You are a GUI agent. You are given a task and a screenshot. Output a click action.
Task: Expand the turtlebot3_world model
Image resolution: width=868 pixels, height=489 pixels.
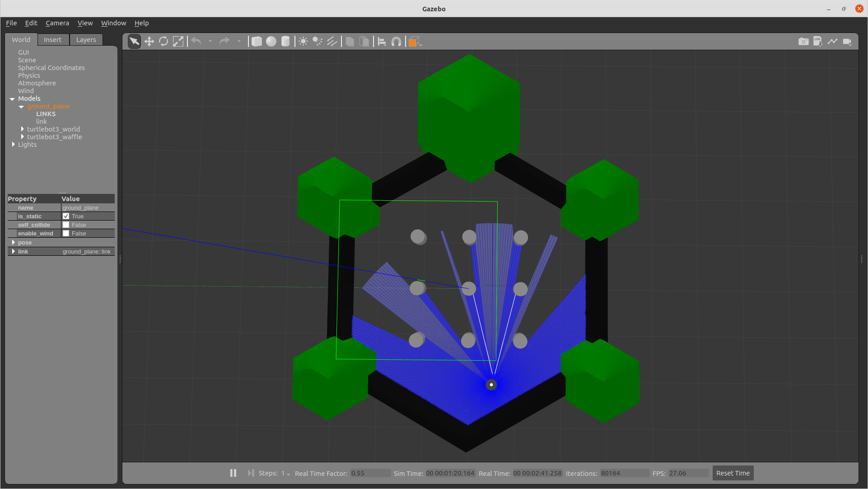click(x=22, y=129)
